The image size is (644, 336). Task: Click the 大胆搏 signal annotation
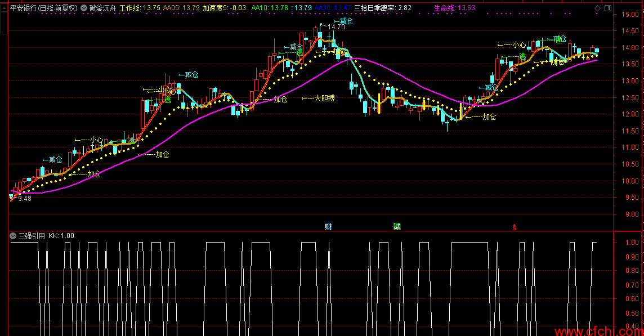click(318, 98)
